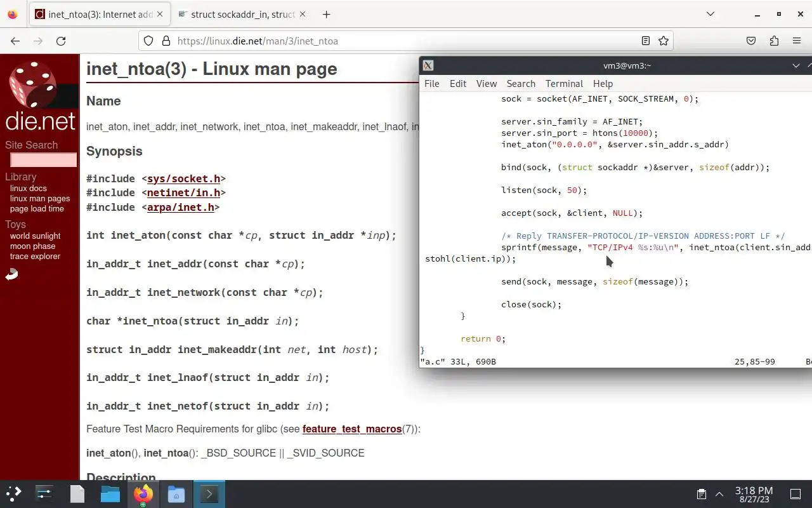Switch to Firefox in the taskbar

click(143, 493)
